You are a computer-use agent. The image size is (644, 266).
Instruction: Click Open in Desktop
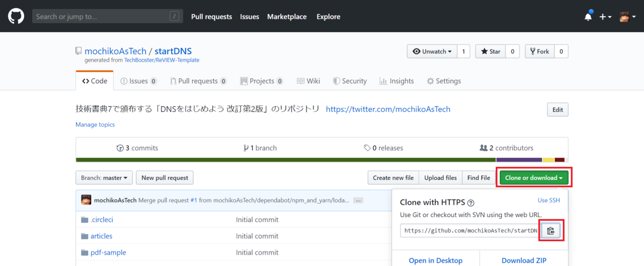tap(435, 260)
